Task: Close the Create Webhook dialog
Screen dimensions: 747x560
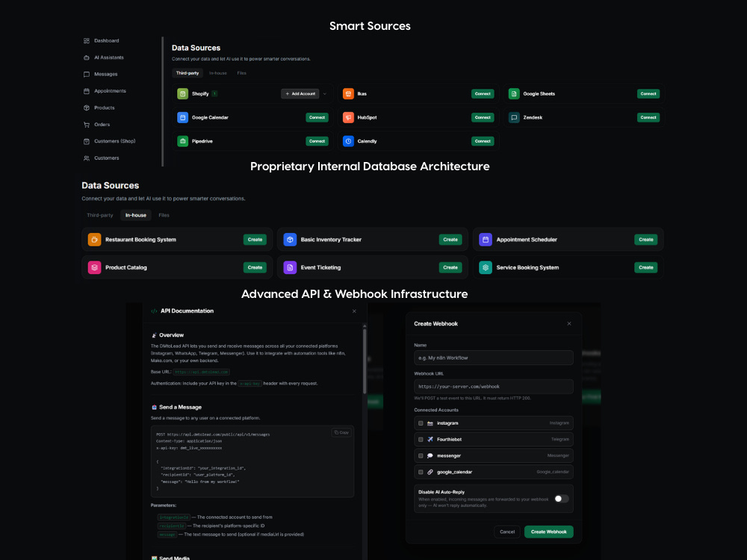Action: tap(568, 324)
